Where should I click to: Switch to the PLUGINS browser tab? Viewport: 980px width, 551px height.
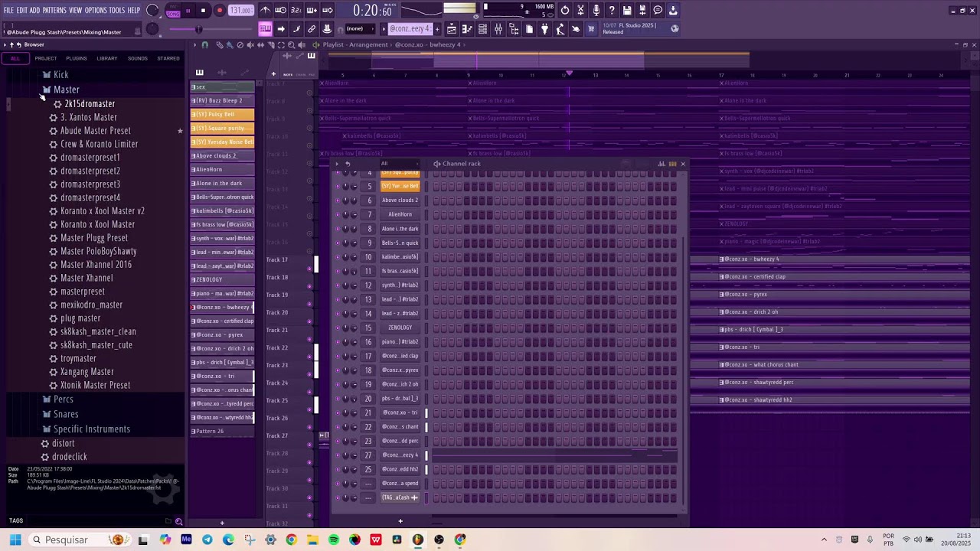click(x=77, y=58)
